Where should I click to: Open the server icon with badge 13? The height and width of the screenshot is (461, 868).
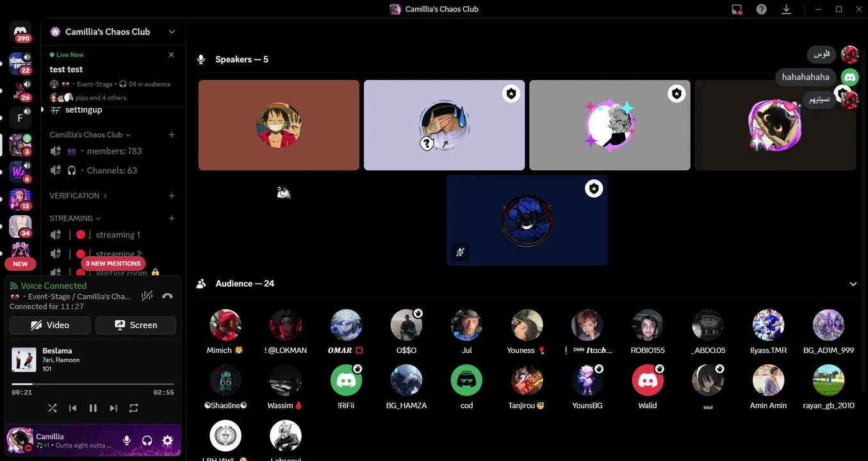point(20,199)
